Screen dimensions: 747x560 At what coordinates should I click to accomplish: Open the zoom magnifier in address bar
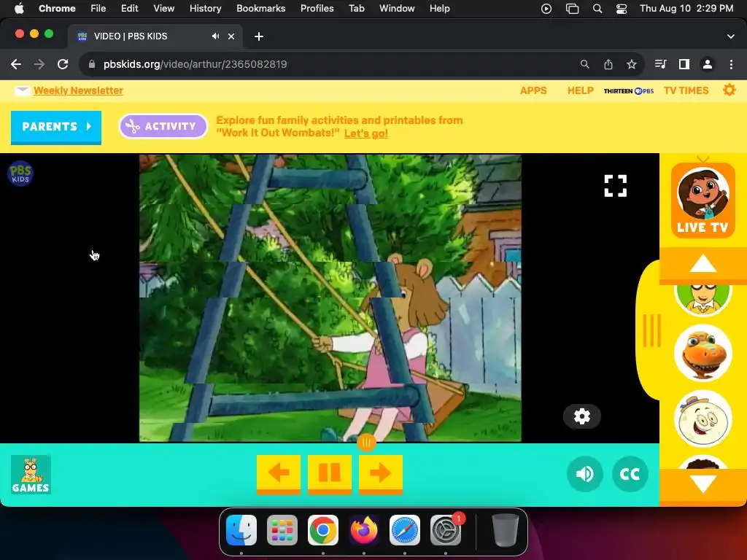click(x=584, y=64)
